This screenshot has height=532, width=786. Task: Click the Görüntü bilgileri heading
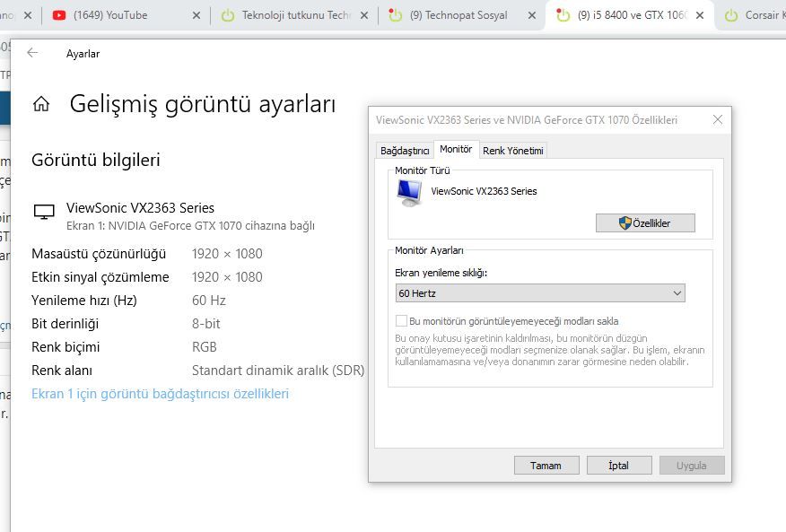tap(96, 160)
